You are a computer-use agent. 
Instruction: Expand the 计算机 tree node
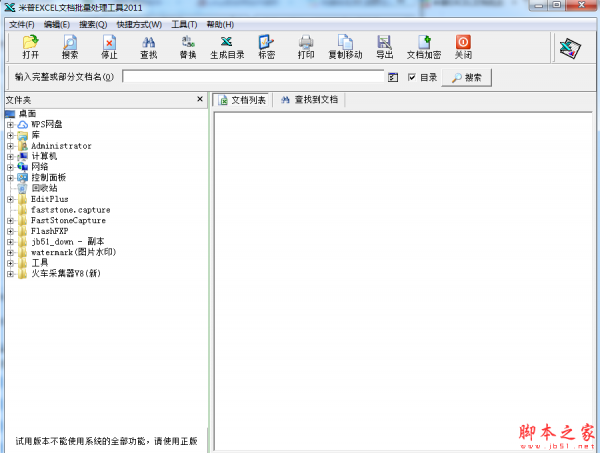(x=10, y=156)
